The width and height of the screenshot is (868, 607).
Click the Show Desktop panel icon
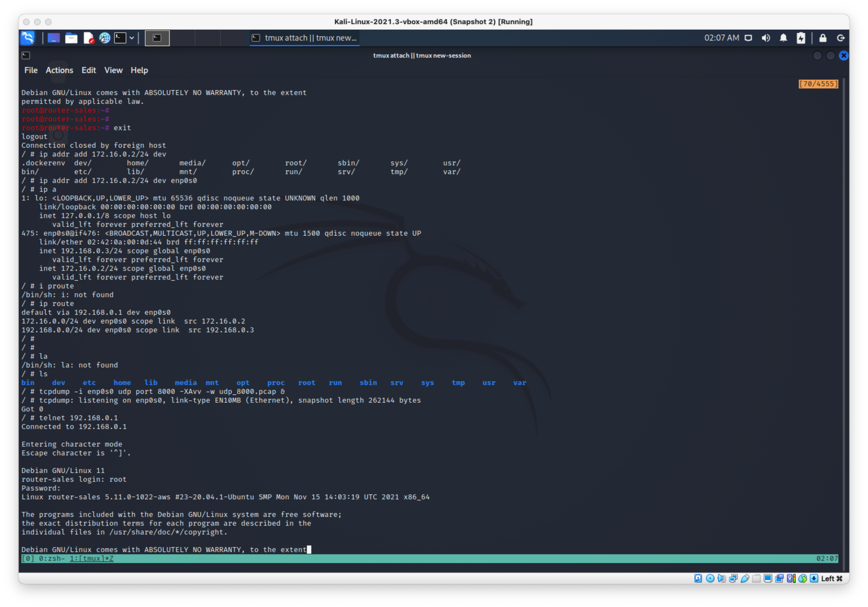pos(53,38)
